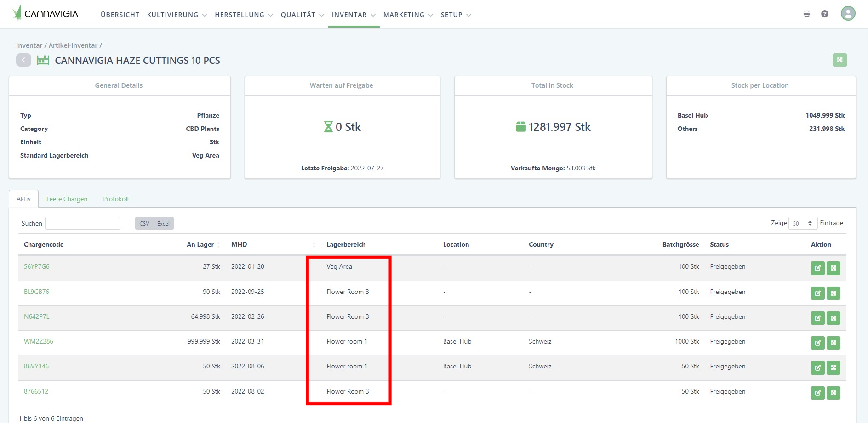Expand the Herstellung dropdown menu
This screenshot has height=423, width=868.
coord(244,15)
